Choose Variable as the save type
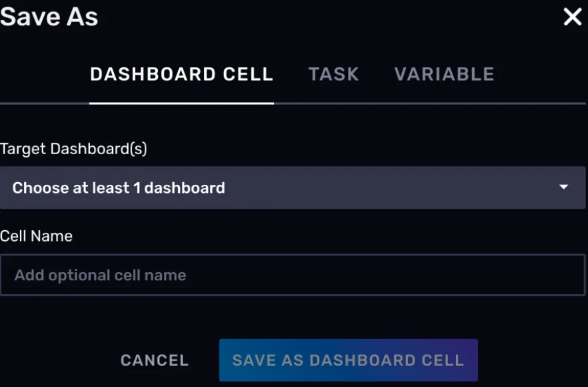Image resolution: width=588 pixels, height=387 pixels. tap(444, 74)
